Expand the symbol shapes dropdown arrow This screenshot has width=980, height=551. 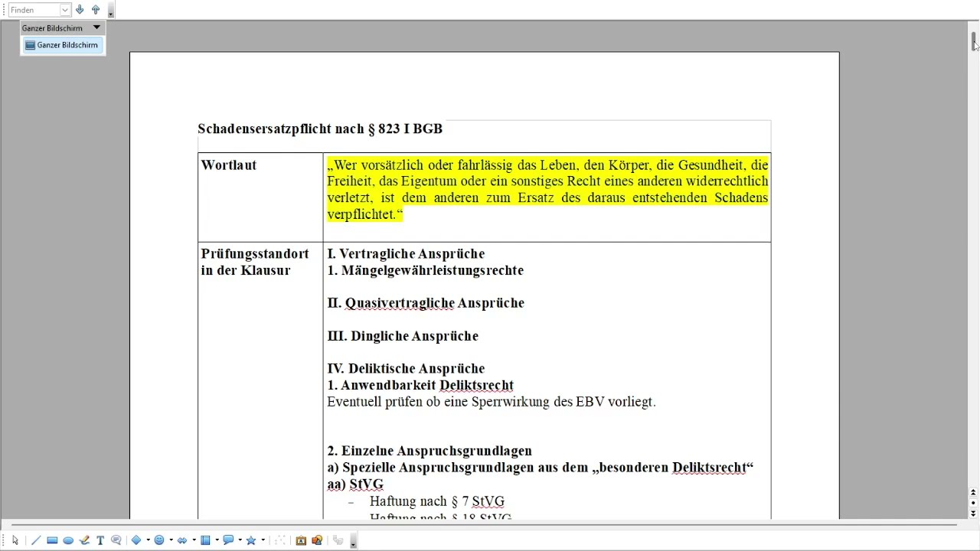click(x=171, y=540)
